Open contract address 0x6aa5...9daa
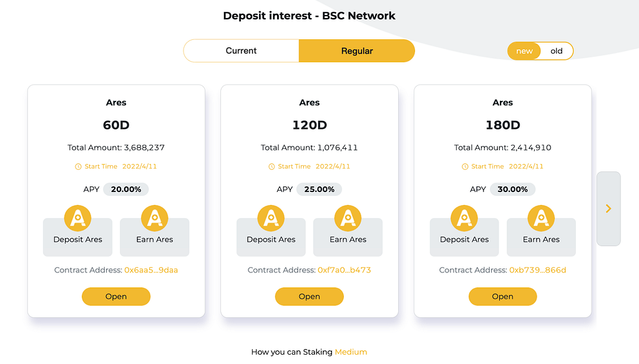Image resolution: width=639 pixels, height=364 pixels. pos(151,270)
